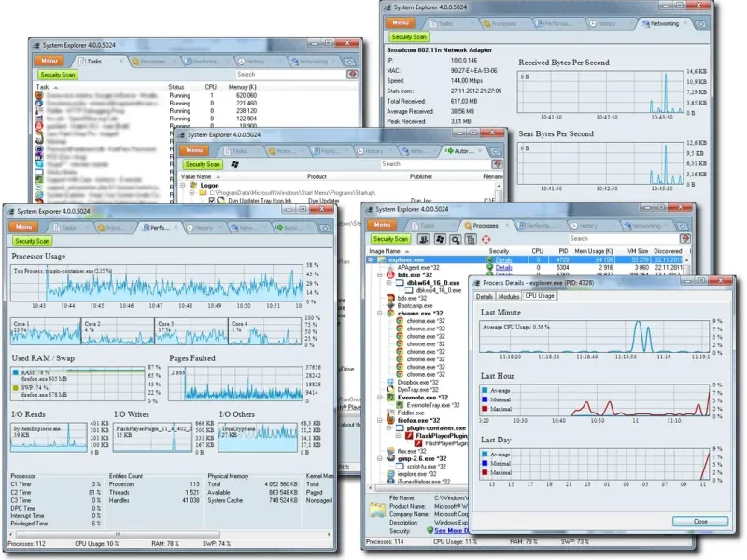Select the Fiddler.exe process row
This screenshot has width=747, height=560.
[x=411, y=413]
